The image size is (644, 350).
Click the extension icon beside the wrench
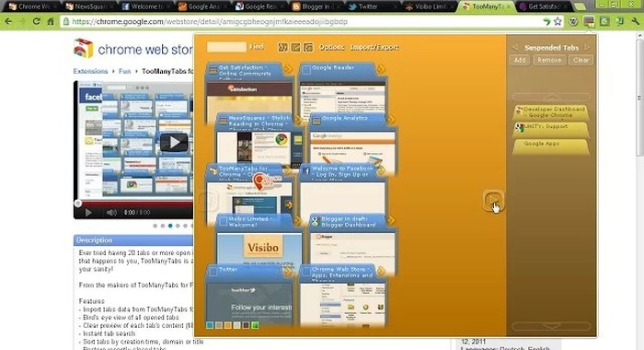(620, 21)
